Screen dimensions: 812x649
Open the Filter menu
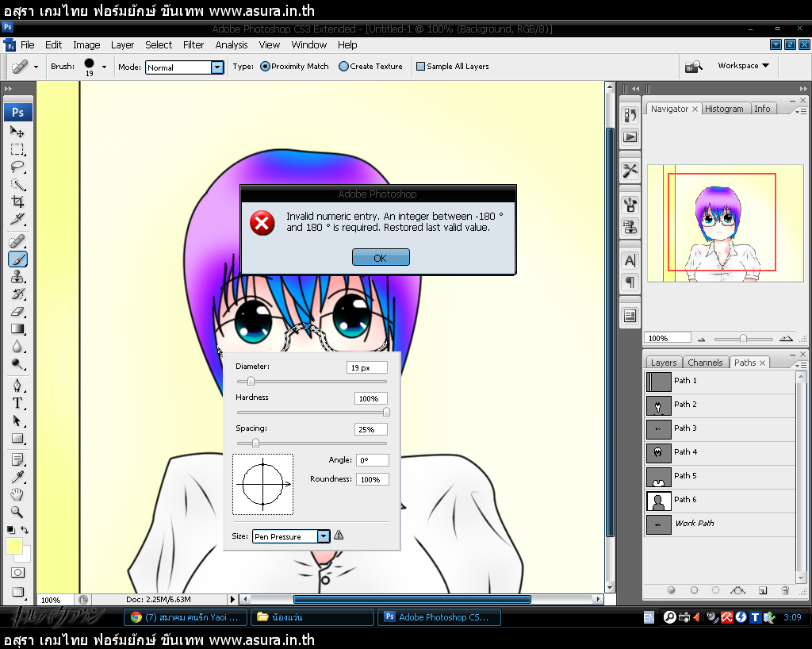193,45
